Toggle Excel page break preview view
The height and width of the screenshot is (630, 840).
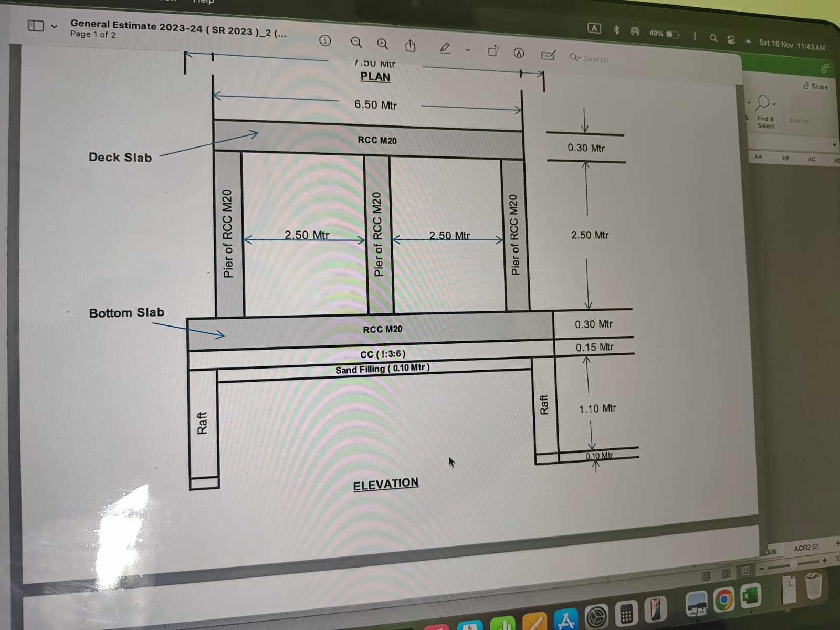744,571
